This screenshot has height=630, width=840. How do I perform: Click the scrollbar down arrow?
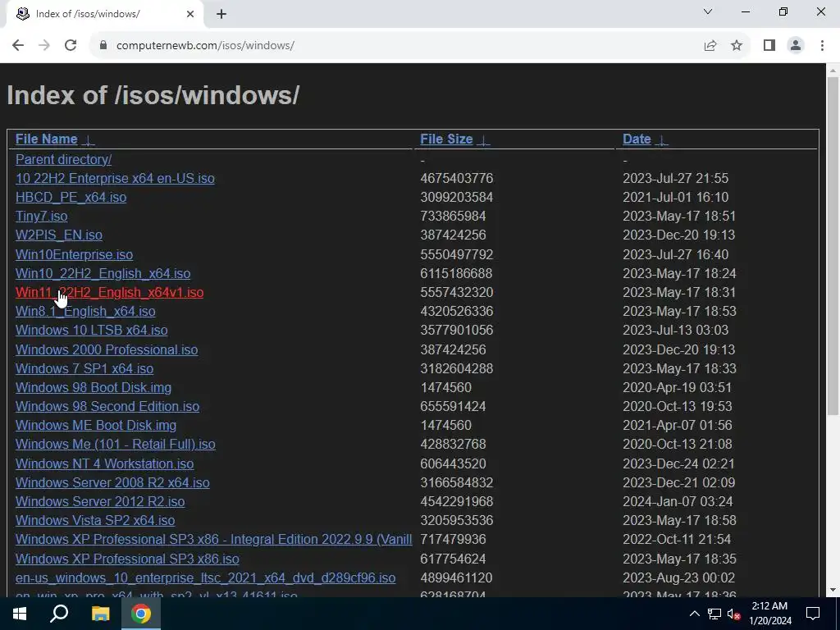[833, 591]
